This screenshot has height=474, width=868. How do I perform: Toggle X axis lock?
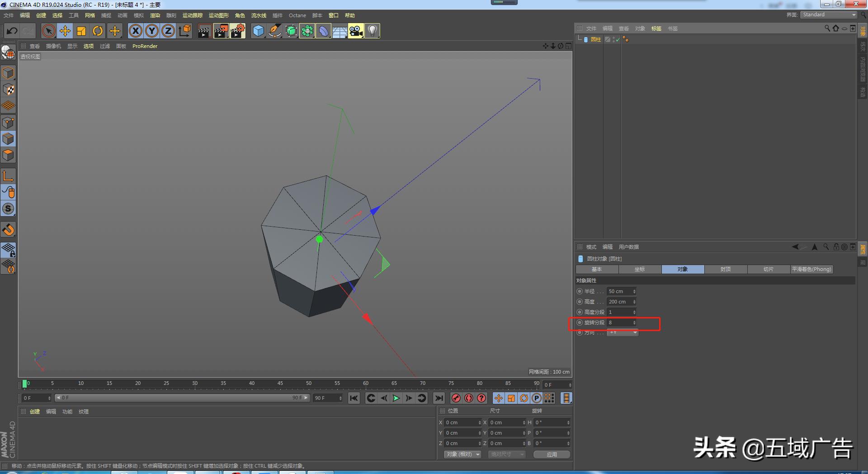[x=136, y=31]
